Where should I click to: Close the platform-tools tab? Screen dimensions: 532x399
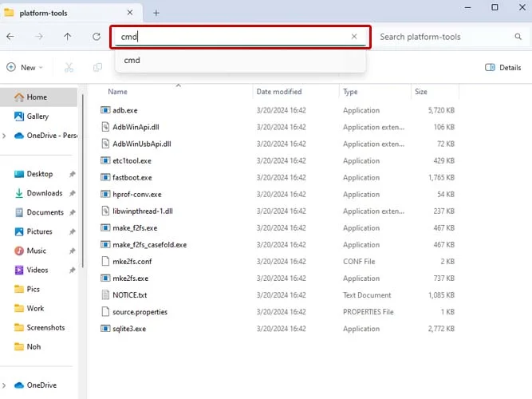pyautogui.click(x=129, y=13)
